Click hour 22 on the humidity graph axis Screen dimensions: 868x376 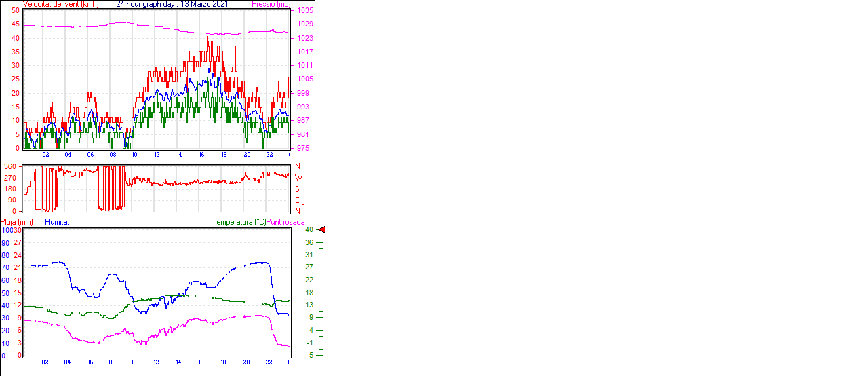[x=269, y=362]
